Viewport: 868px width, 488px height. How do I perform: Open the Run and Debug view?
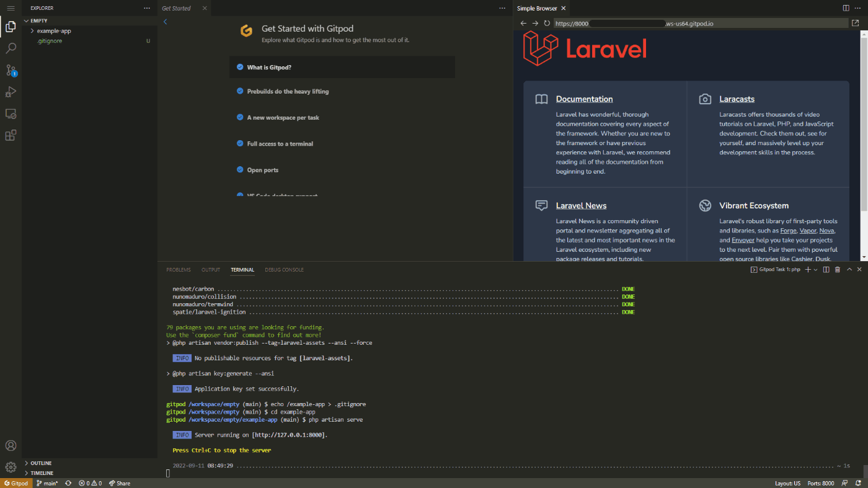click(11, 92)
